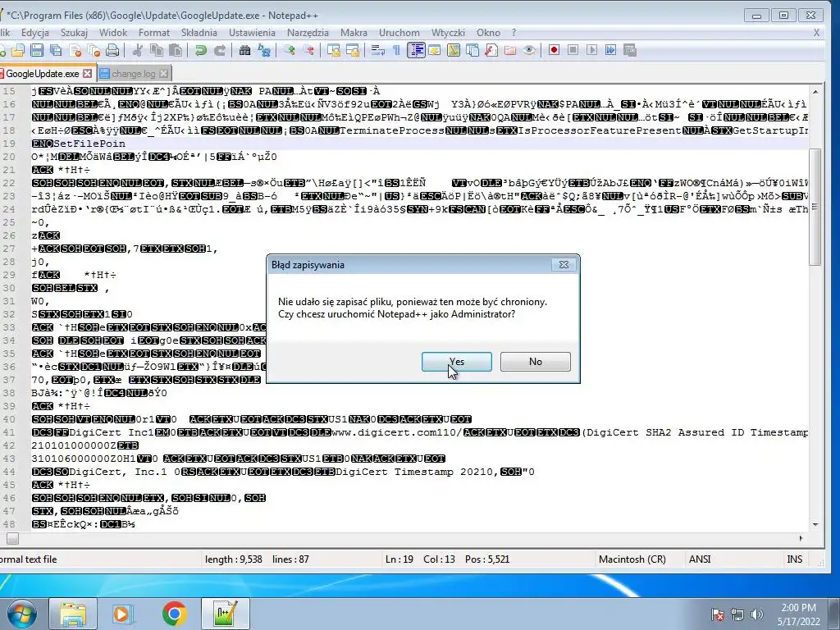Toggle Show All Characters pilcrow icon
Viewport: 840px width, 630px height.
point(396,50)
